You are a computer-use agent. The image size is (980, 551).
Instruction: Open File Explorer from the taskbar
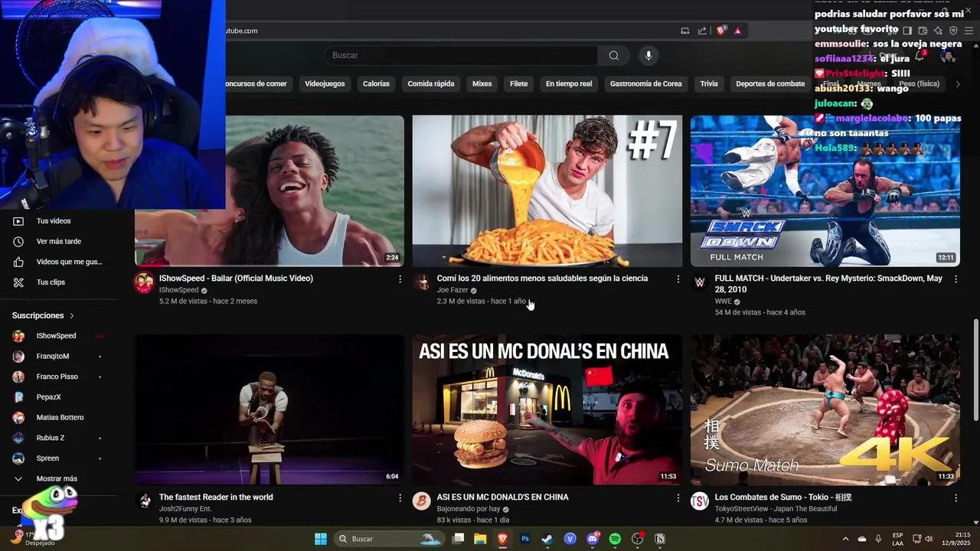(x=480, y=539)
